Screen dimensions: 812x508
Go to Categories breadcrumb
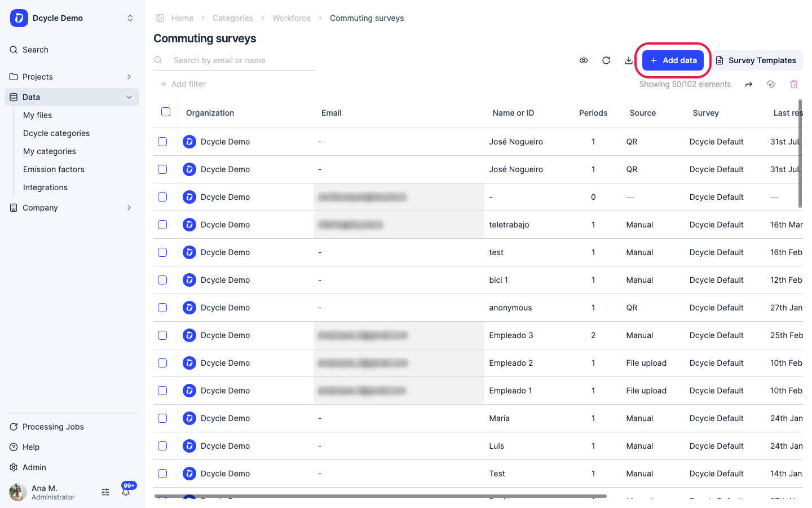click(233, 18)
